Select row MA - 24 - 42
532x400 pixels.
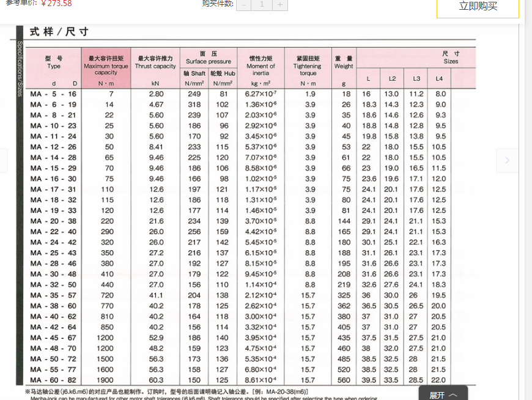click(x=251, y=242)
